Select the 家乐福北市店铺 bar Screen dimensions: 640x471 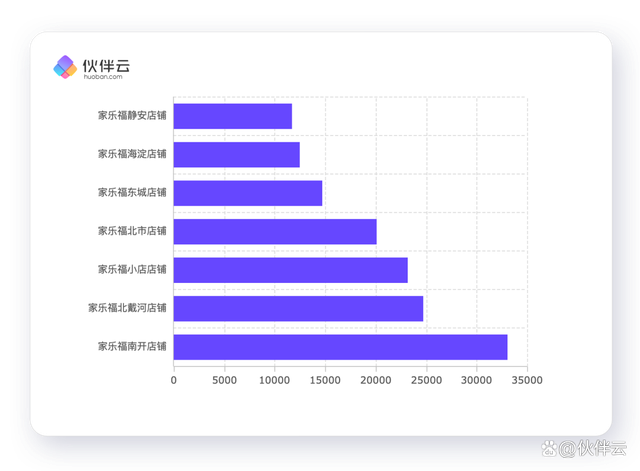click(x=275, y=231)
